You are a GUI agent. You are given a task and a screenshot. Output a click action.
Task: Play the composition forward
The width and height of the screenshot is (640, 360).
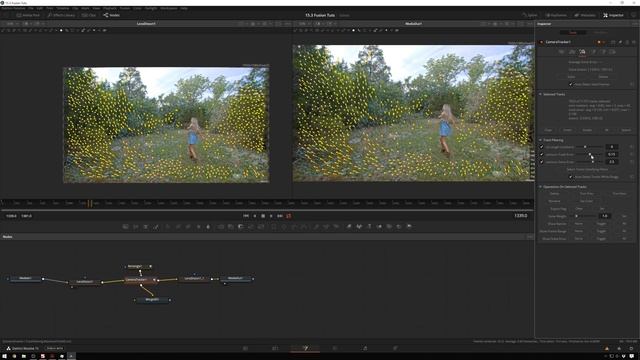[x=271, y=216]
